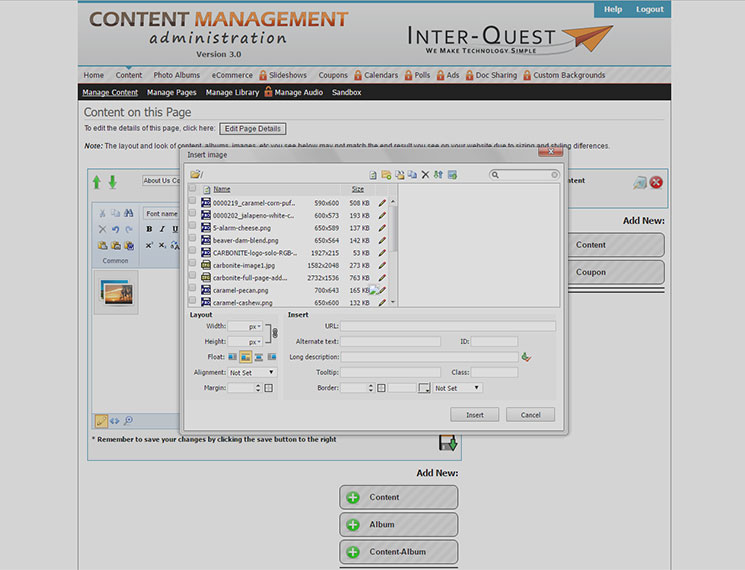This screenshot has height=570, width=745.
Task: Select the float left image icon
Action: click(245, 357)
